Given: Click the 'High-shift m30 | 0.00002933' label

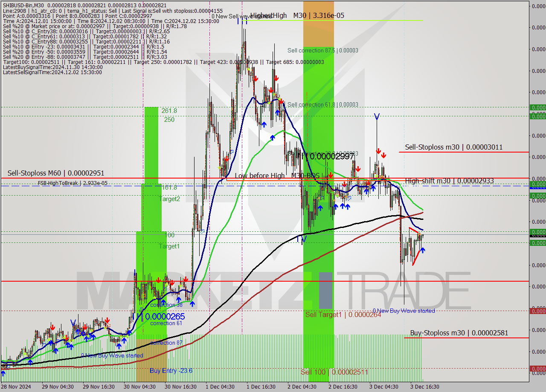Looking at the screenshot, I should 449,181.
